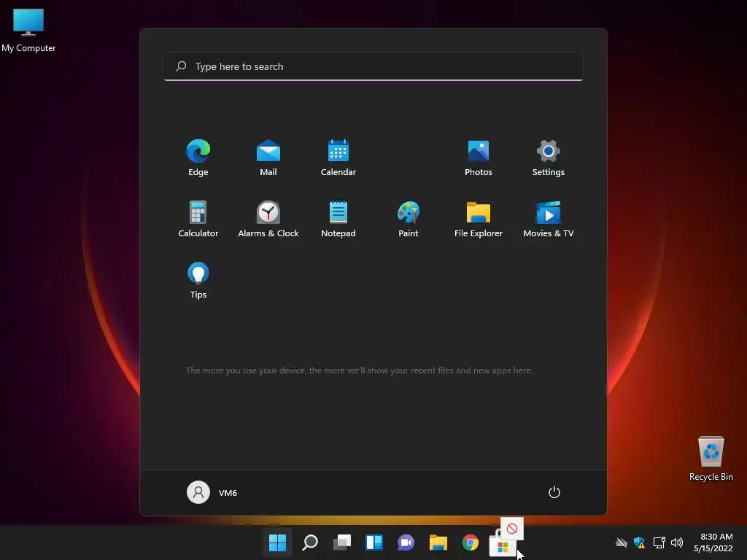Open the Photos app
Viewport: 747px width, 560px height.
pos(479,158)
